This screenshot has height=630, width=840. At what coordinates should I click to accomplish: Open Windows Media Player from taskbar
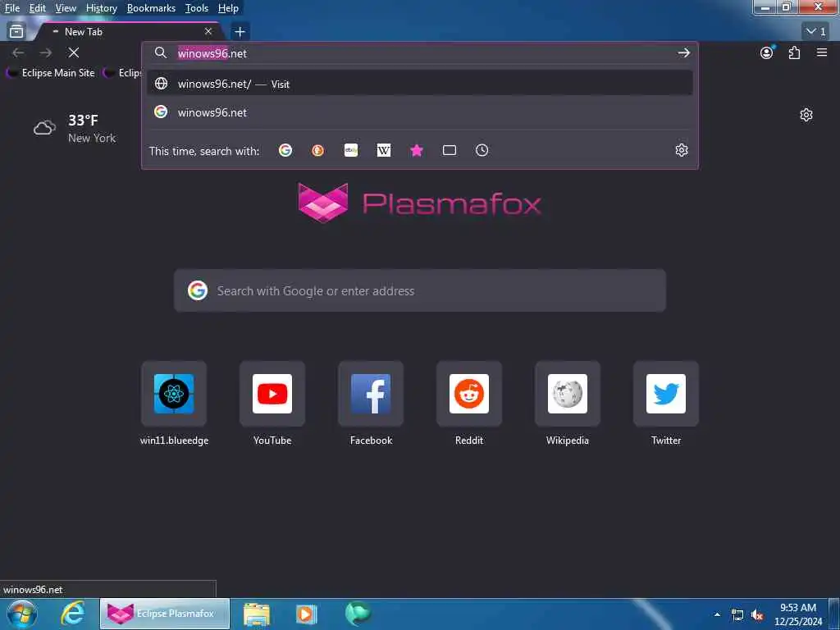pos(307,614)
